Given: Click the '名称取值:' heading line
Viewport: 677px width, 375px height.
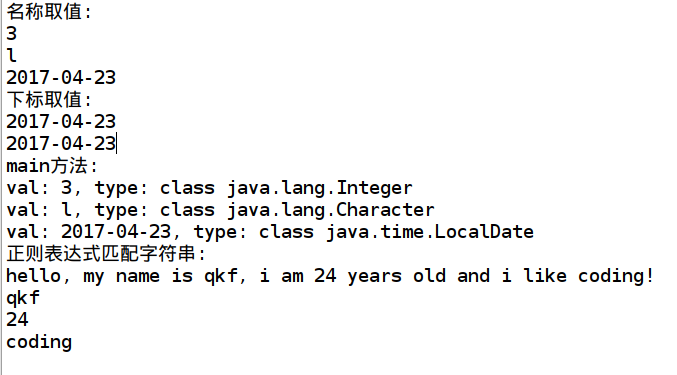Looking at the screenshot, I should click(49, 12).
